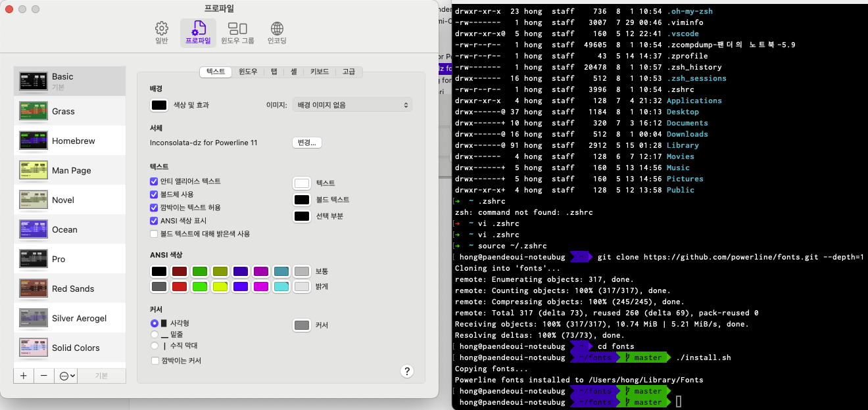Screen dimensions: 868x410
Task: Select the Pro profile
Action: [70, 259]
